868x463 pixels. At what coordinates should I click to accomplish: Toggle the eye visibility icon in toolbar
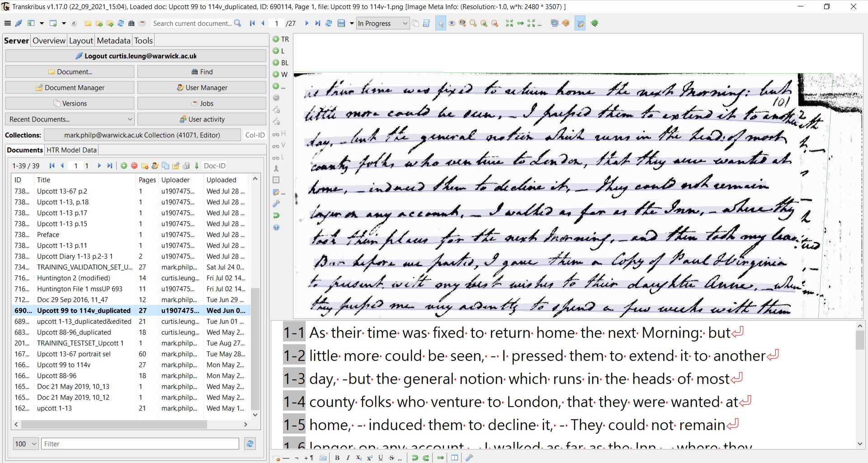point(451,24)
